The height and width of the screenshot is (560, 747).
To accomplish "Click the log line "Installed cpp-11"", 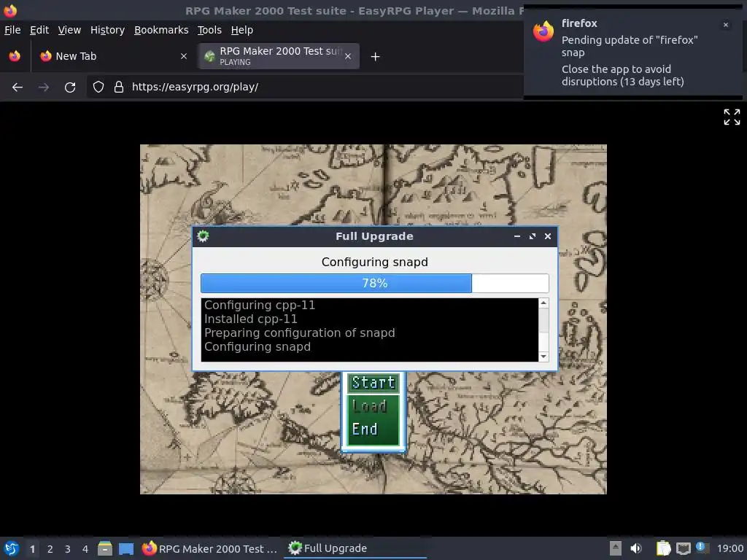I will [x=251, y=319].
